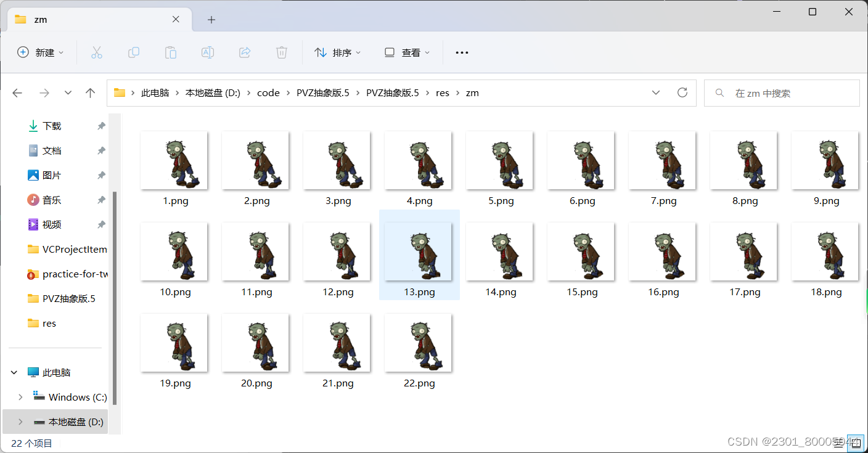Click the Copy icon in toolbar

[x=134, y=52]
